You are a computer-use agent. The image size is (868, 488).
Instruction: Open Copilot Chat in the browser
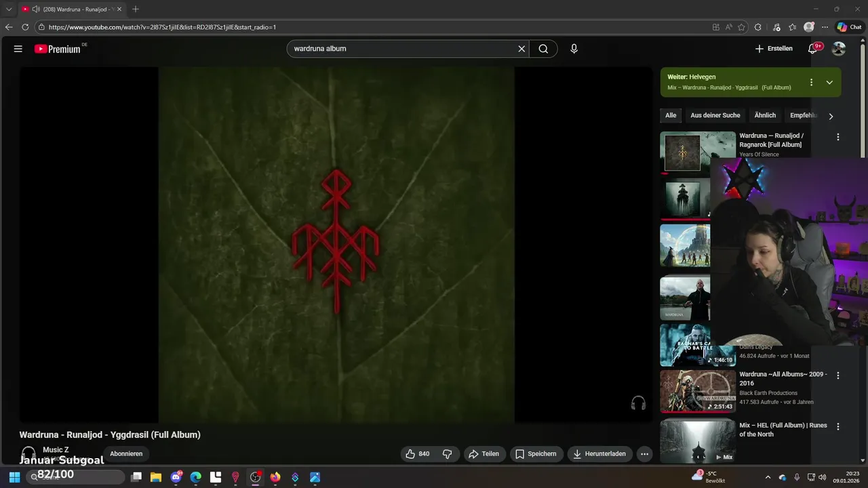849,27
